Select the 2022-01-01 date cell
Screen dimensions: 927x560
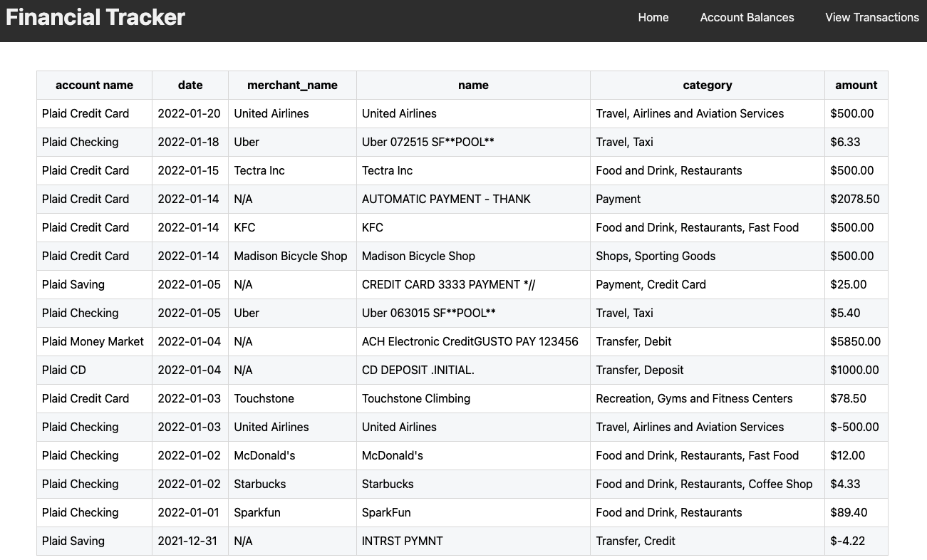(x=190, y=512)
